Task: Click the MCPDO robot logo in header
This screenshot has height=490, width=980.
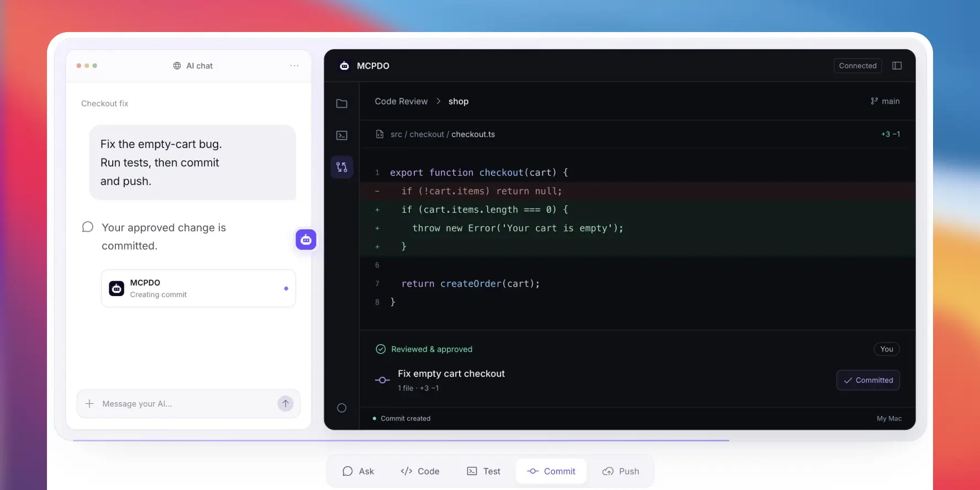Action: point(345,66)
